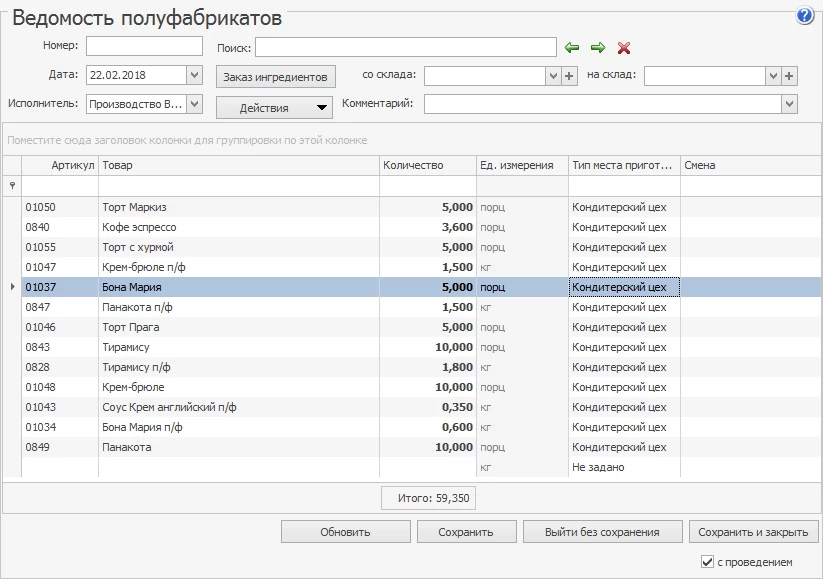
Task: Click the 'Обновить' button
Action: pyautogui.click(x=345, y=532)
